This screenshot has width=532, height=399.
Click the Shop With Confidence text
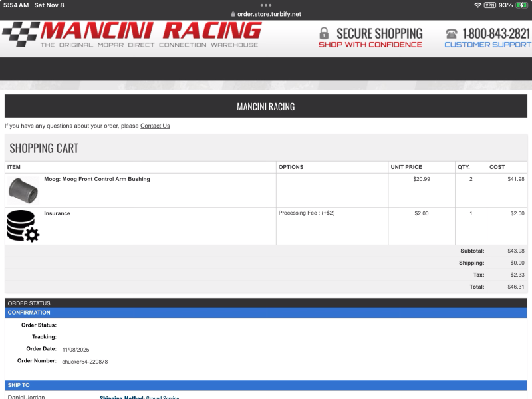click(370, 45)
